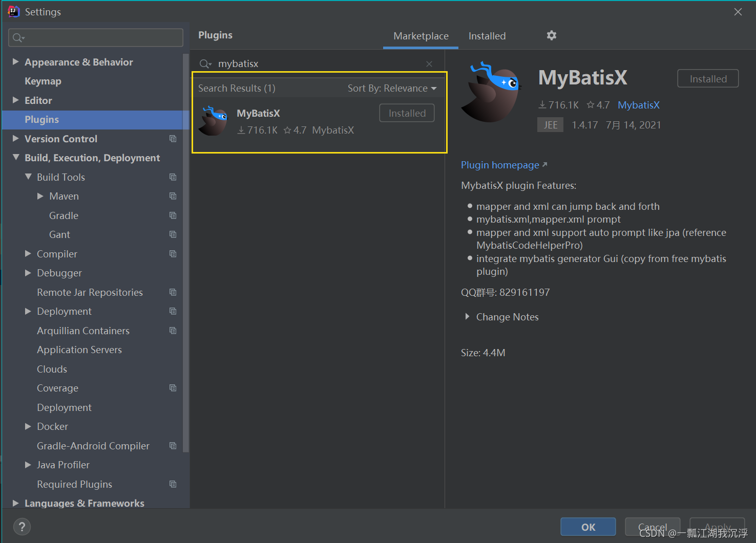This screenshot has height=543, width=756.
Task: Expand the Maven node
Action: pos(40,196)
